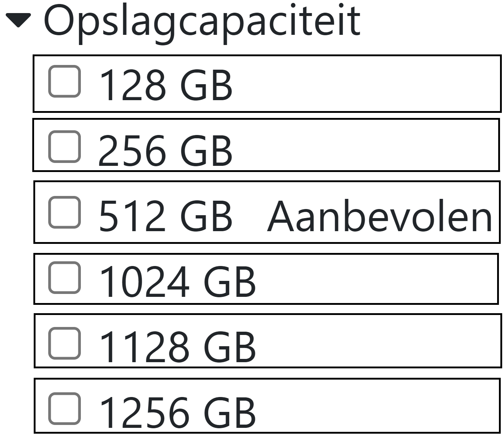This screenshot has height=446, width=504.
Task: Click empty space right of 128 GB label
Action: (363, 84)
